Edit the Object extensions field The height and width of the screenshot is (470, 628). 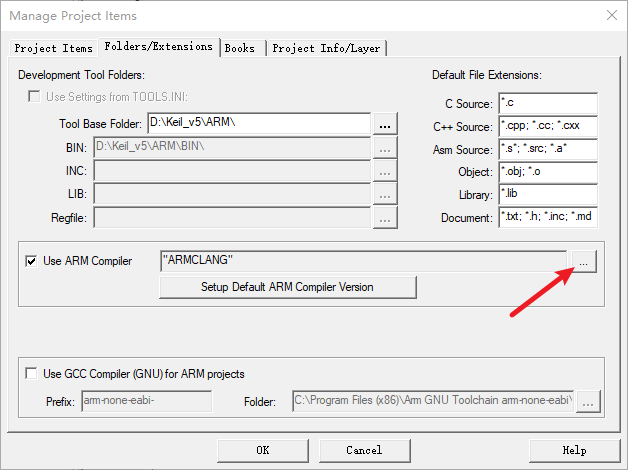(548, 172)
